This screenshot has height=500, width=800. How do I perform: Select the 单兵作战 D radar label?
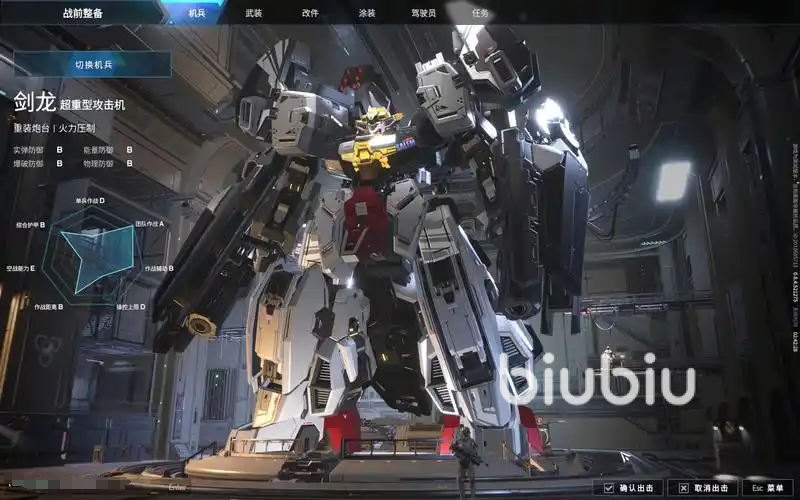coord(90,201)
